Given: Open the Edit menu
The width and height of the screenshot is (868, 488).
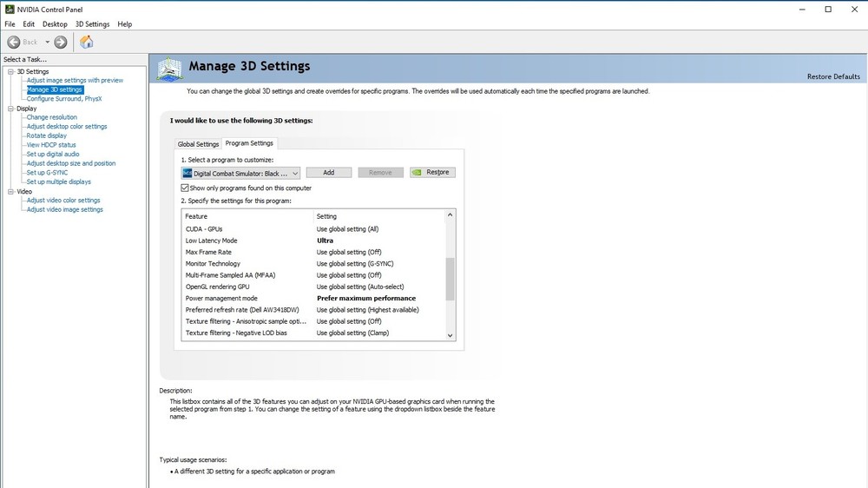Looking at the screenshot, I should (x=29, y=24).
